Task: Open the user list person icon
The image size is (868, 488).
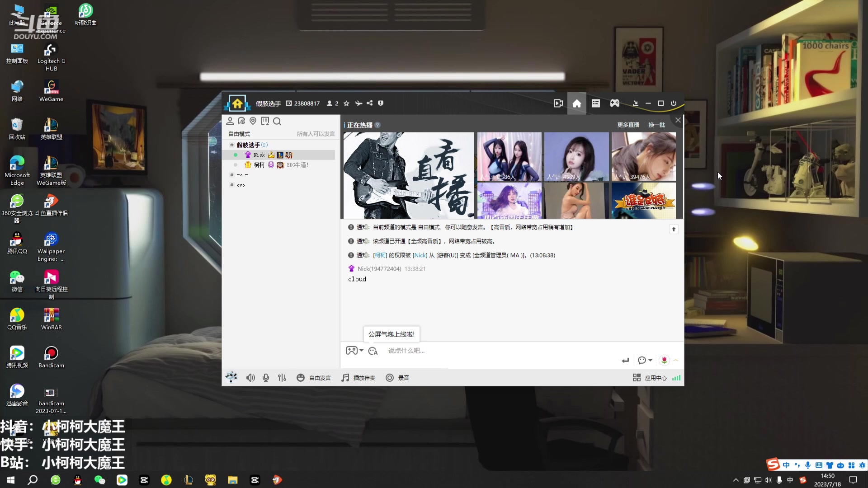Action: click(x=230, y=121)
